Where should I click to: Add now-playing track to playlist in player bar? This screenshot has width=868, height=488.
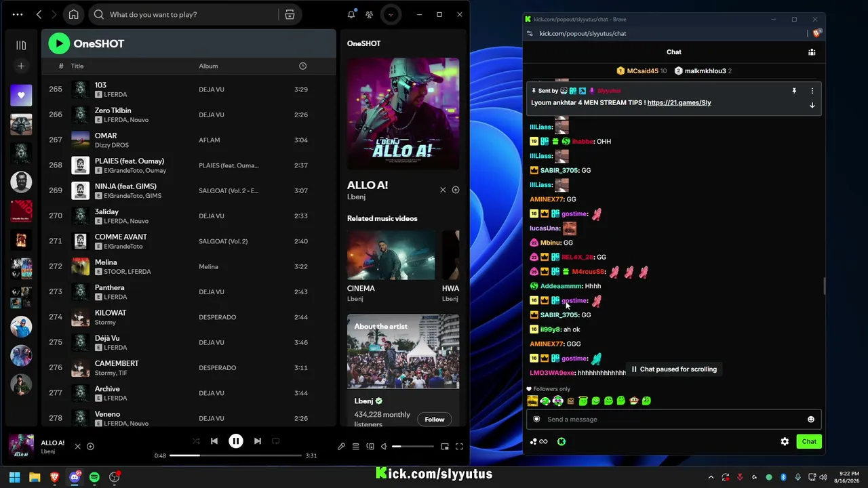tap(90, 447)
